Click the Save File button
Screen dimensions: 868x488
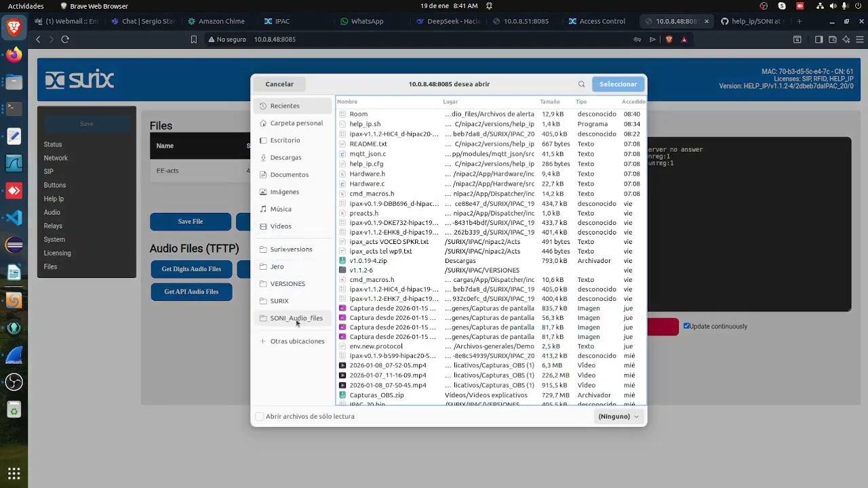(x=191, y=222)
